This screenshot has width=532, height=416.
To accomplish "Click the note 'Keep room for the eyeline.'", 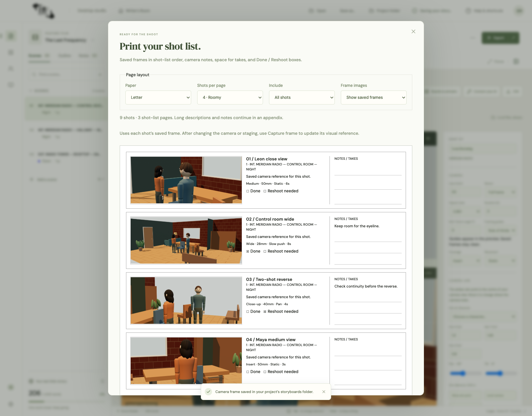I will (357, 226).
